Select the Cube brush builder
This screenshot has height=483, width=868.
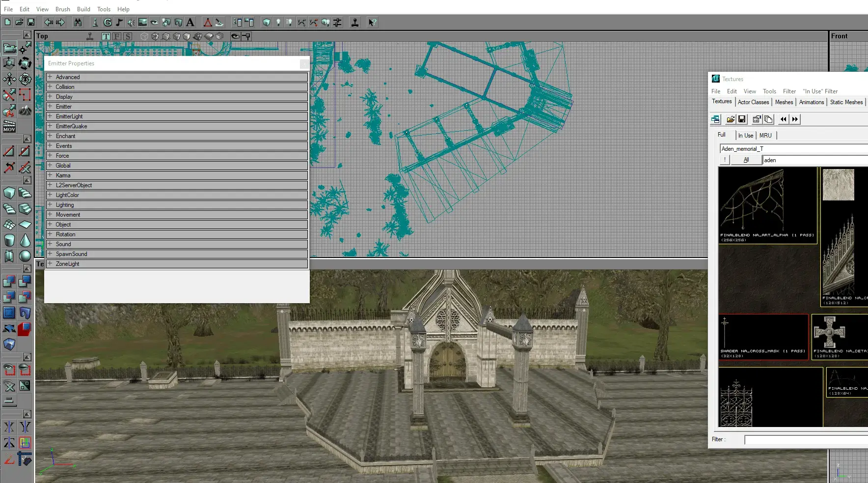[9, 193]
